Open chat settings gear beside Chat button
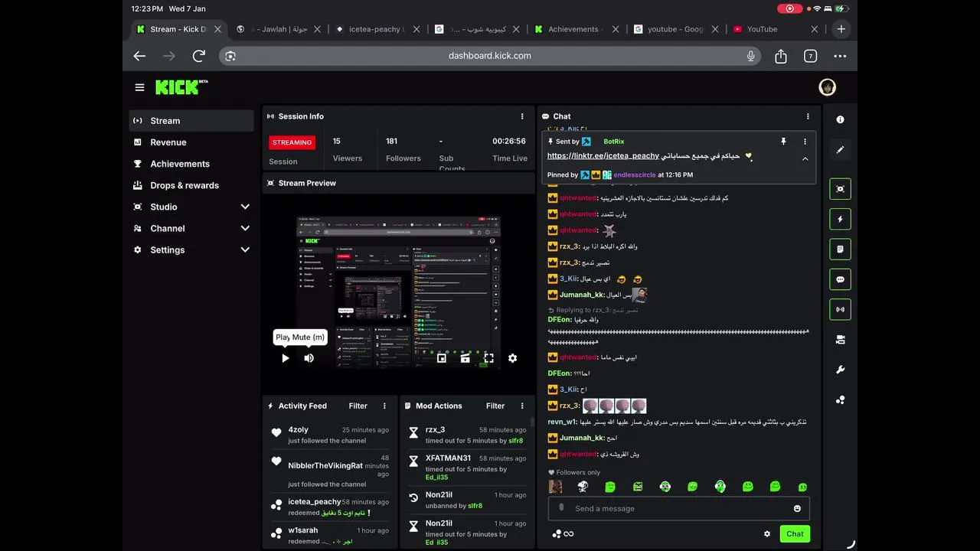Image resolution: width=980 pixels, height=551 pixels. click(x=766, y=534)
